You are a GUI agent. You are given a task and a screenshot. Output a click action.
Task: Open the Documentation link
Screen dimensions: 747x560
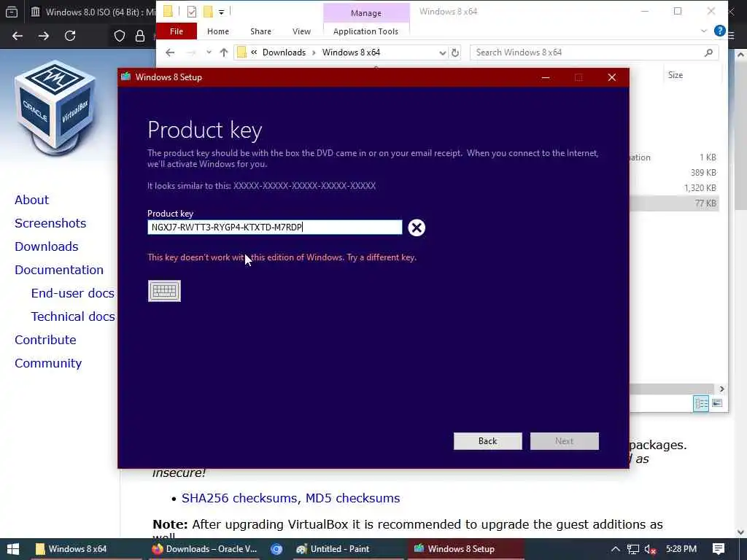pyautogui.click(x=59, y=270)
